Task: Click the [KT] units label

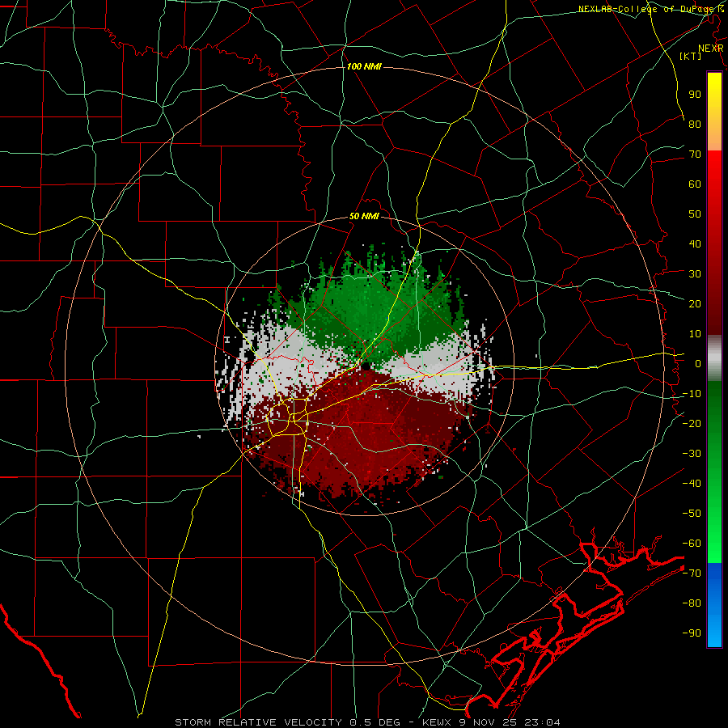Action: click(691, 56)
